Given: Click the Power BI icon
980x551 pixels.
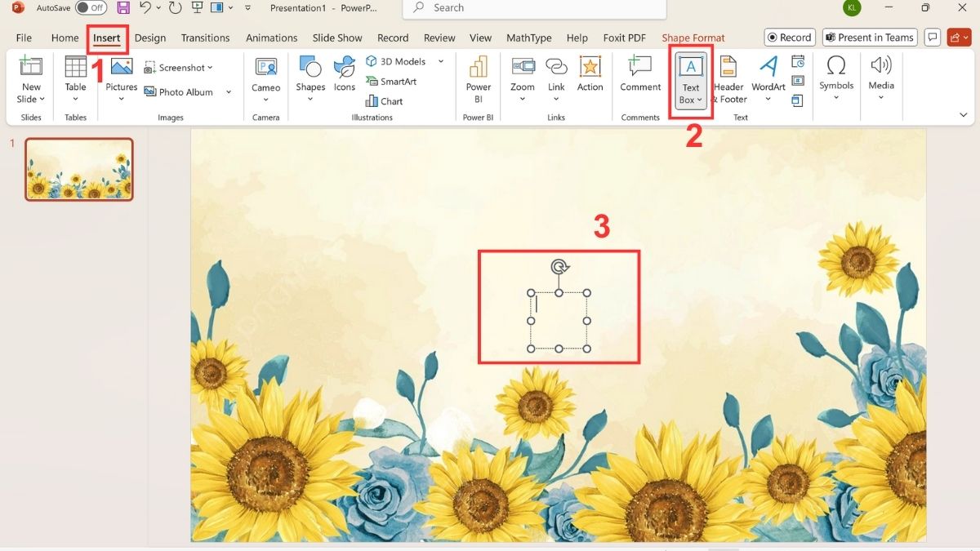Looking at the screenshot, I should click(x=479, y=67).
